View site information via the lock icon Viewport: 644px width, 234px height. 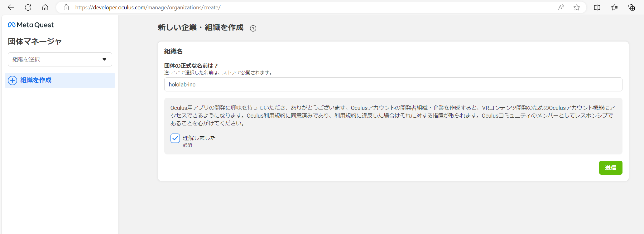click(x=66, y=7)
